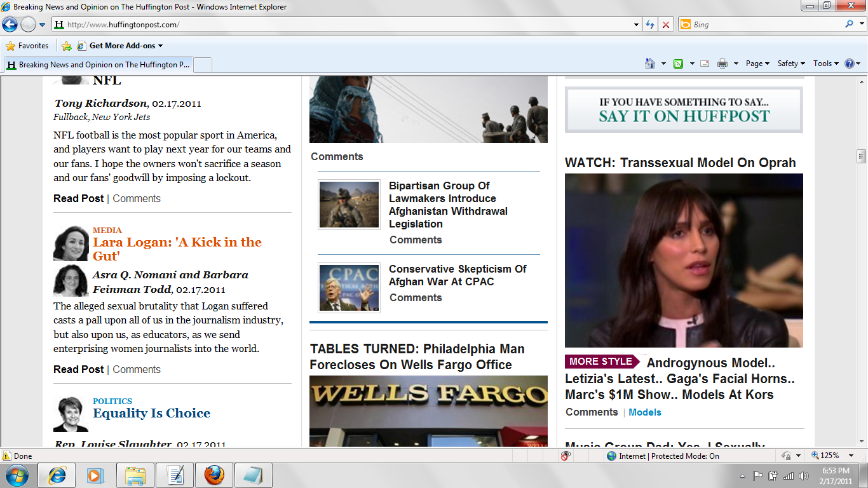Image resolution: width=868 pixels, height=488 pixels.
Task: Click the Add to Favorites Bar icon
Action: pos(67,46)
